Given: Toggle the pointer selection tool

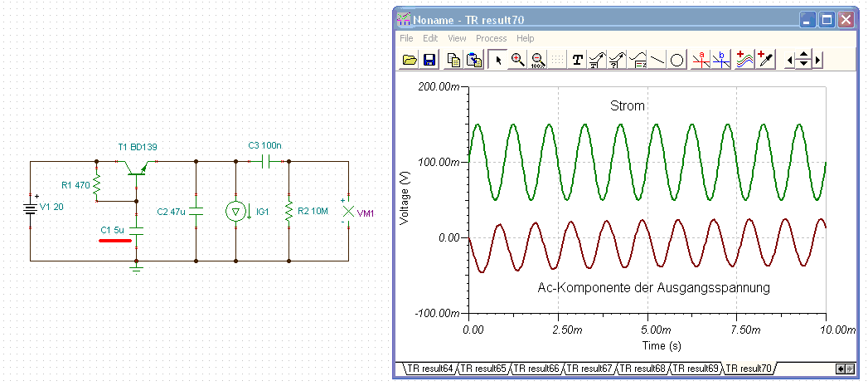Looking at the screenshot, I should (x=498, y=60).
